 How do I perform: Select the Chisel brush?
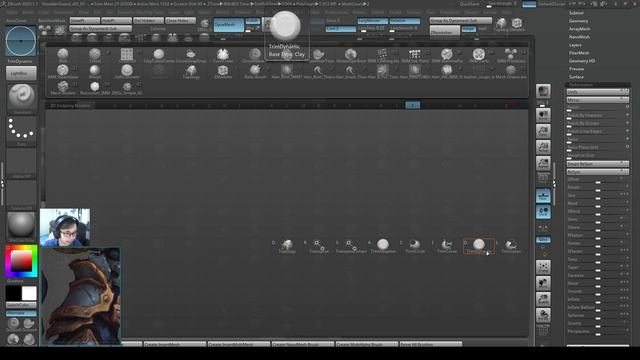(95, 56)
